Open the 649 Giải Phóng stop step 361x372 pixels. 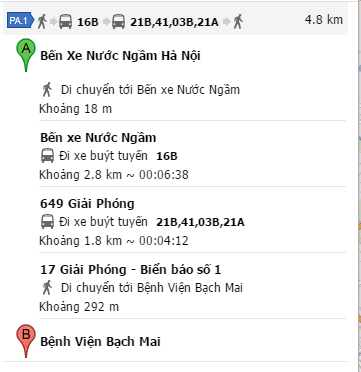point(87,204)
